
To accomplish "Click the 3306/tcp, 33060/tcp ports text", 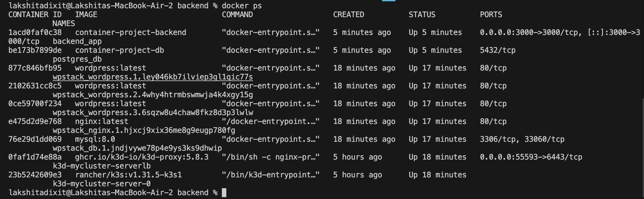I will (522, 139).
